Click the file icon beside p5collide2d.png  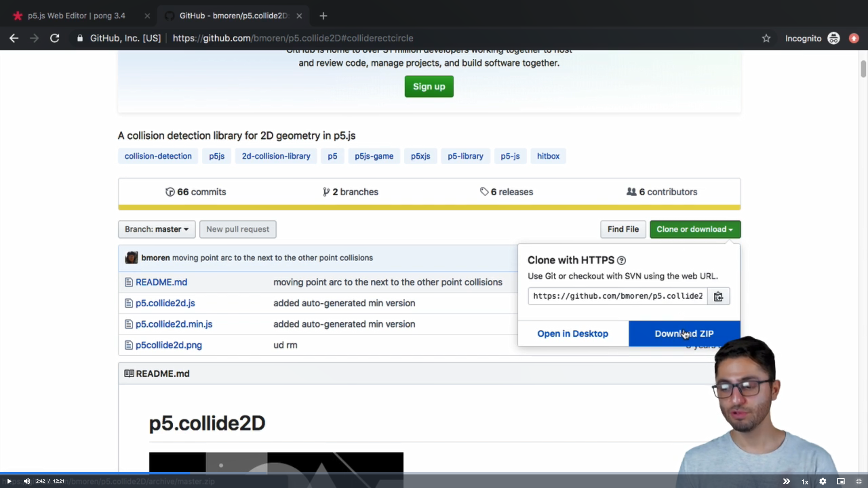coord(128,345)
